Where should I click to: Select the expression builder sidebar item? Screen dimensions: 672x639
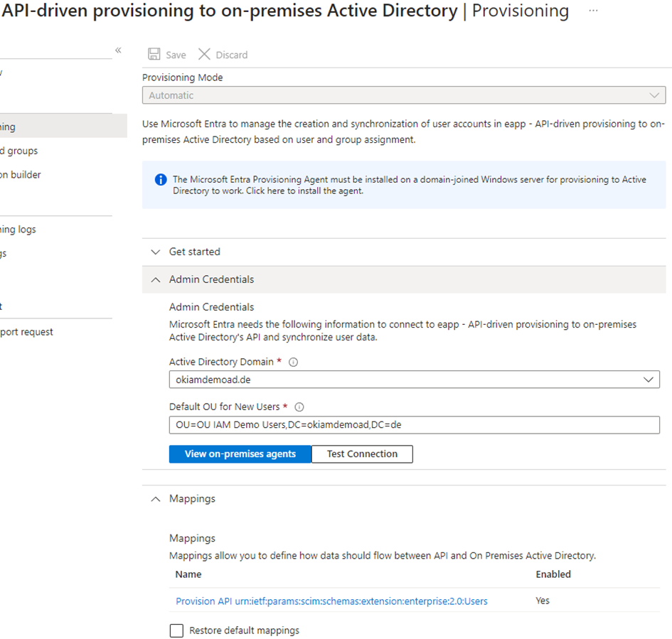21,175
